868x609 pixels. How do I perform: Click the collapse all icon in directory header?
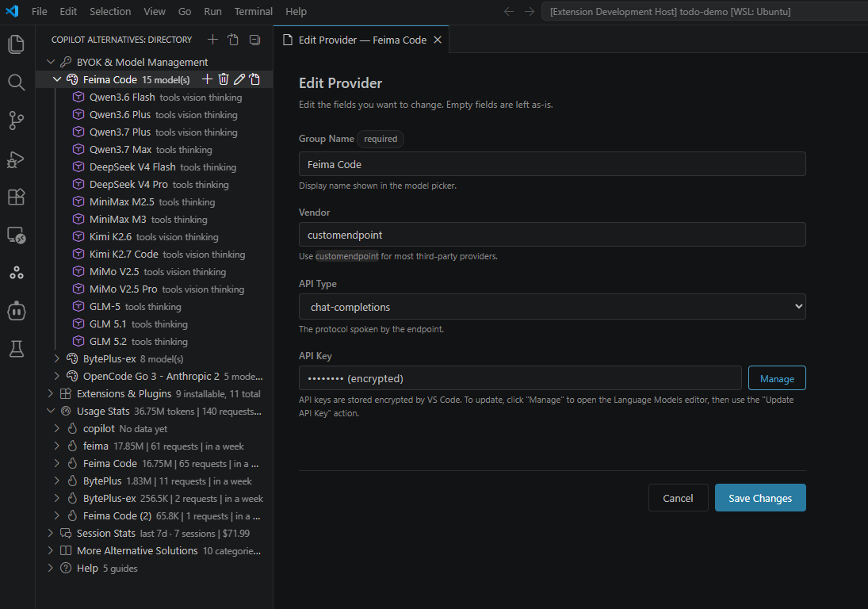pyautogui.click(x=254, y=40)
